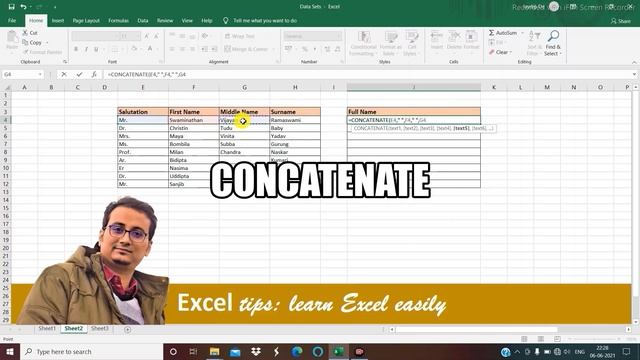Click the Orientation text-angle icon
This screenshot has height=360, width=640.
click(205, 36)
